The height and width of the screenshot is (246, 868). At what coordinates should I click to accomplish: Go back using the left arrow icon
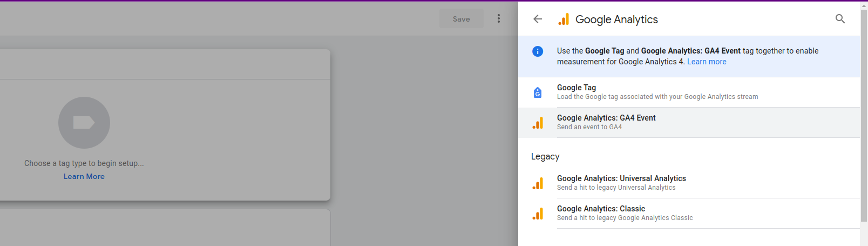pyautogui.click(x=538, y=19)
